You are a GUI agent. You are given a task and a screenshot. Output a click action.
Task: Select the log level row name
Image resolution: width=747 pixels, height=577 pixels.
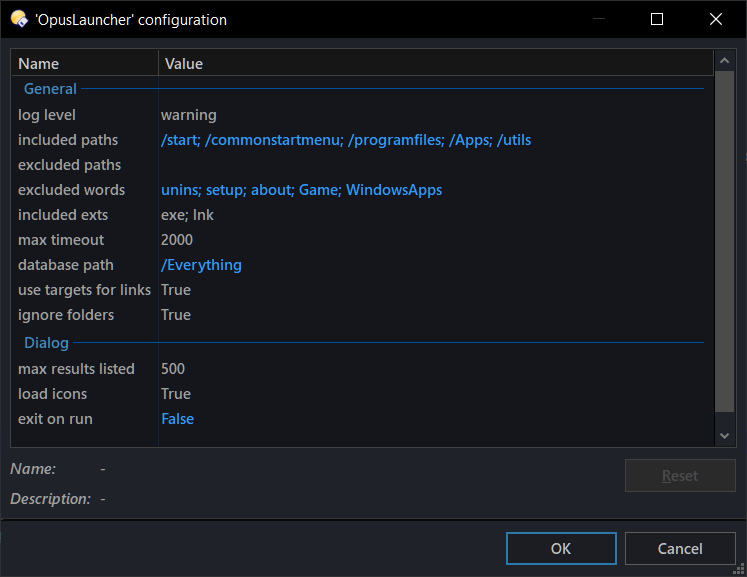point(47,115)
